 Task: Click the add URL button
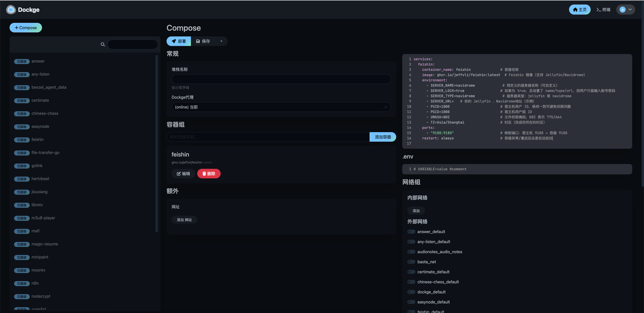pyautogui.click(x=184, y=220)
